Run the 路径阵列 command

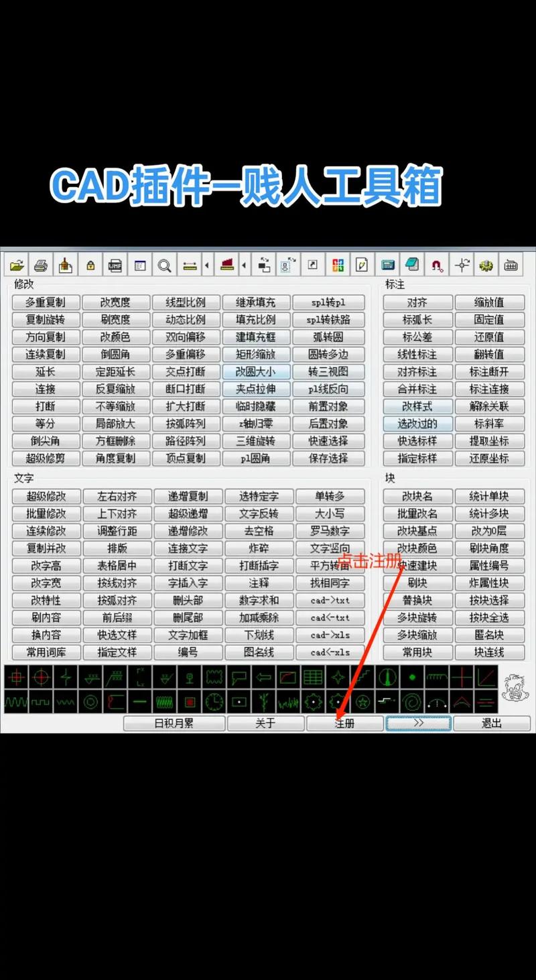click(185, 441)
